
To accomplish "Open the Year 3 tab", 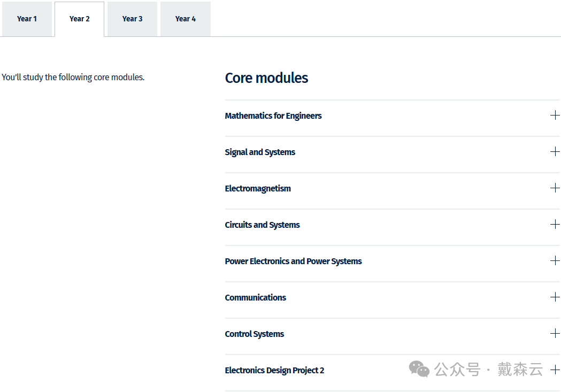I will [x=132, y=19].
